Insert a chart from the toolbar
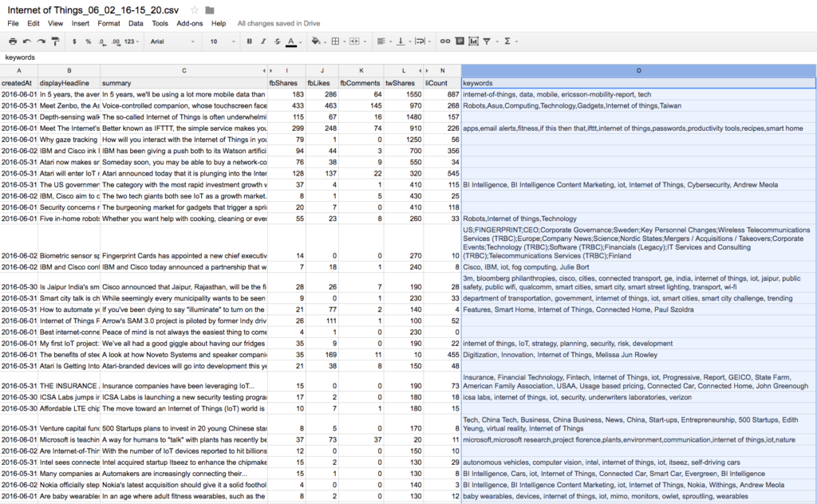This screenshot has height=504, width=817. point(473,41)
